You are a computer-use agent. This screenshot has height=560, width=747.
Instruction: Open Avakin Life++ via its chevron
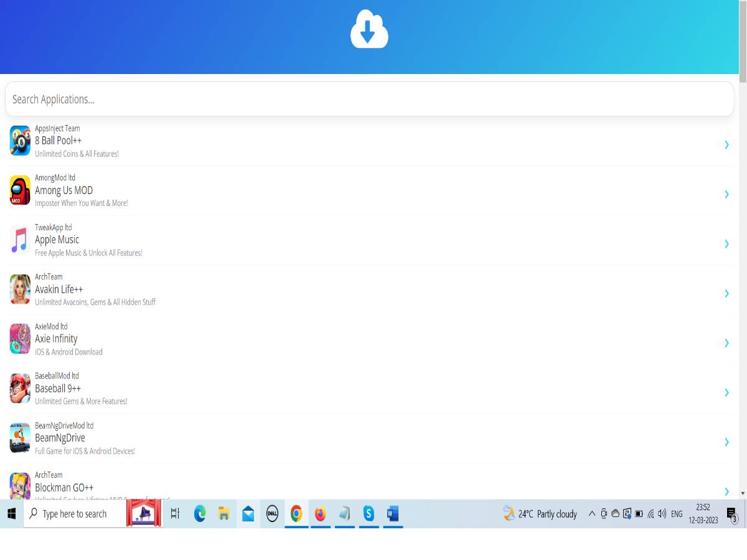(x=726, y=293)
